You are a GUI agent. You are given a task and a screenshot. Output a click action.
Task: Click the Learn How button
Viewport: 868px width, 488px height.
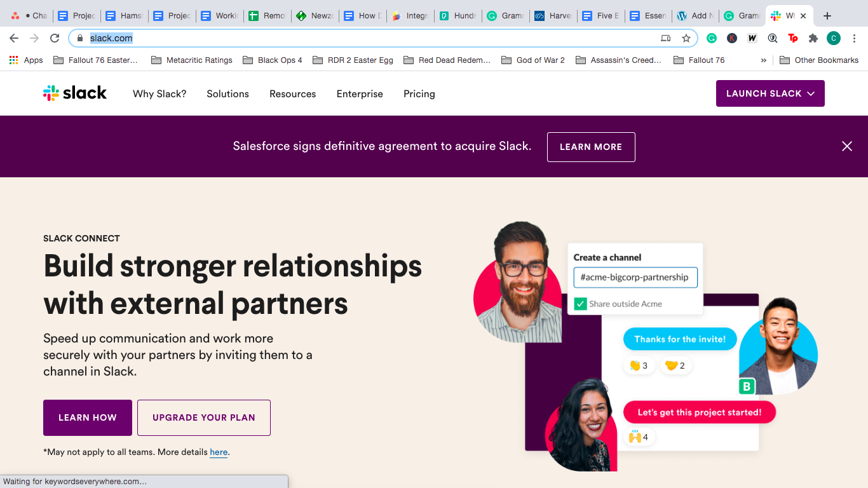pyautogui.click(x=88, y=417)
